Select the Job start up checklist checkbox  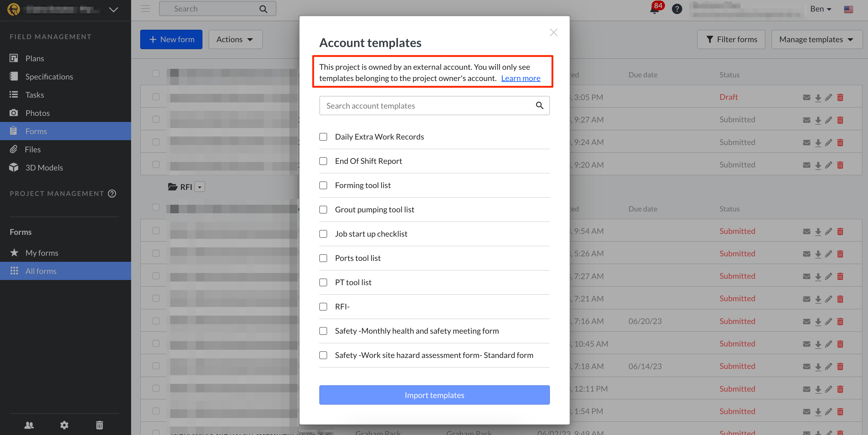point(323,234)
